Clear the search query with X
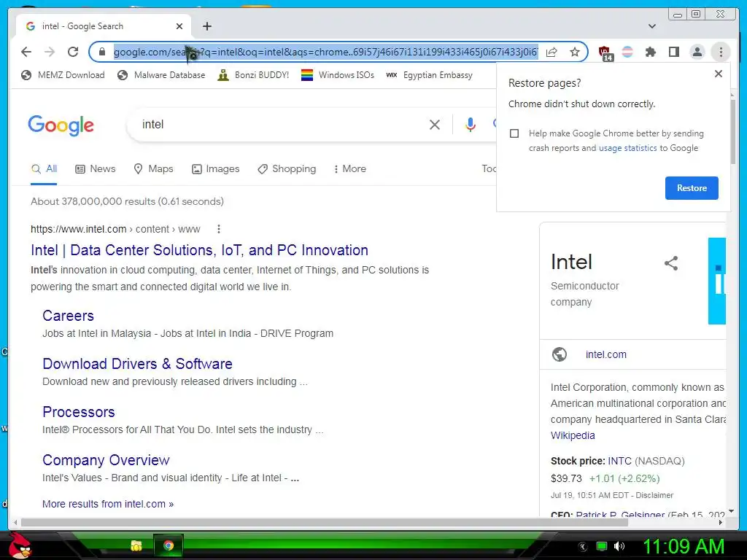Viewport: 747px width, 560px height. pyautogui.click(x=435, y=125)
